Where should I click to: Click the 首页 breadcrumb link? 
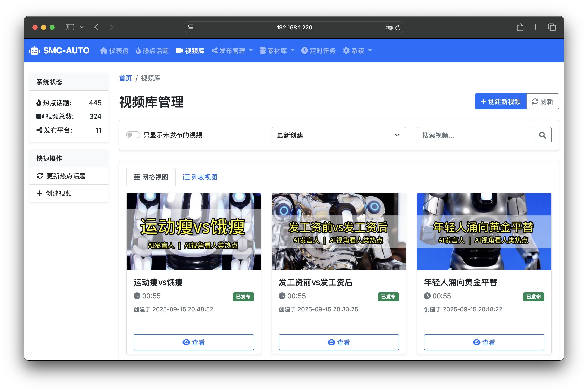tap(125, 78)
